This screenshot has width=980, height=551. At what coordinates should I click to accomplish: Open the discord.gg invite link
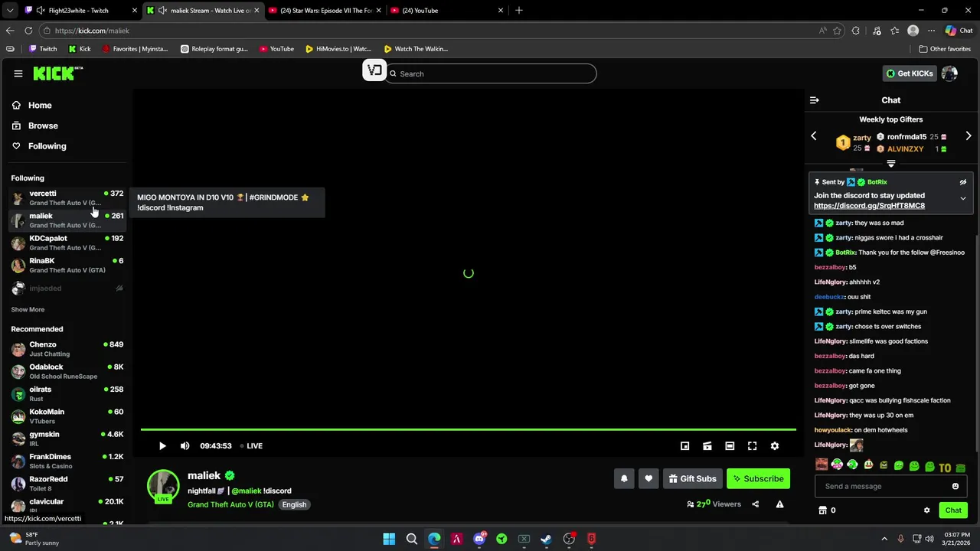pyautogui.click(x=869, y=206)
